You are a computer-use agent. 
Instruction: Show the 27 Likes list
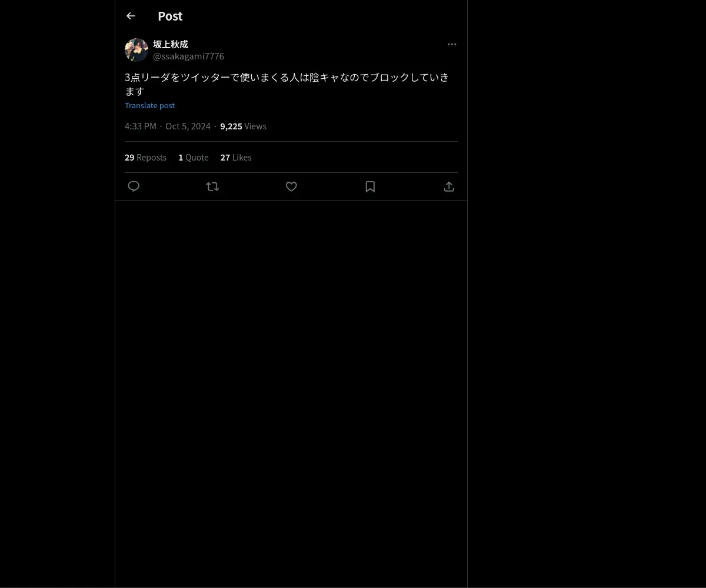[x=236, y=158]
